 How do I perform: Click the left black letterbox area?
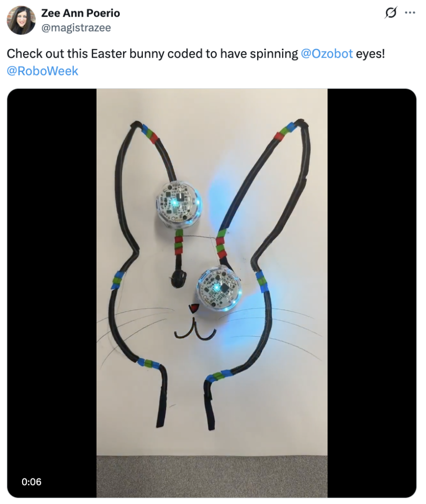tap(52, 293)
